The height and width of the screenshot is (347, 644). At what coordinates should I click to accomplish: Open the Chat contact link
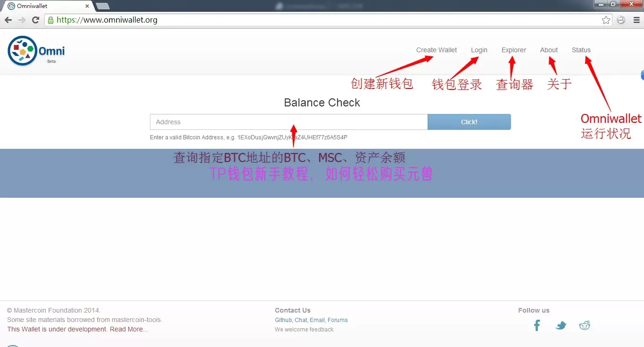(x=301, y=320)
